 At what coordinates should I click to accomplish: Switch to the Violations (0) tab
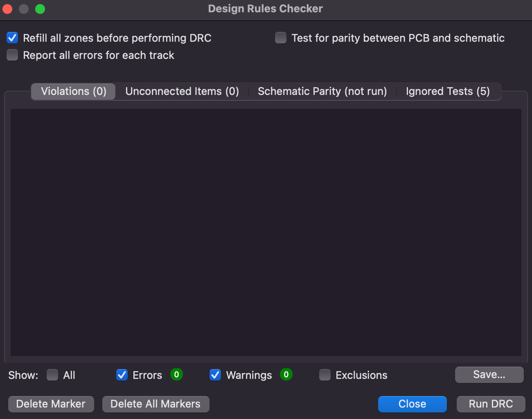pyautogui.click(x=74, y=91)
